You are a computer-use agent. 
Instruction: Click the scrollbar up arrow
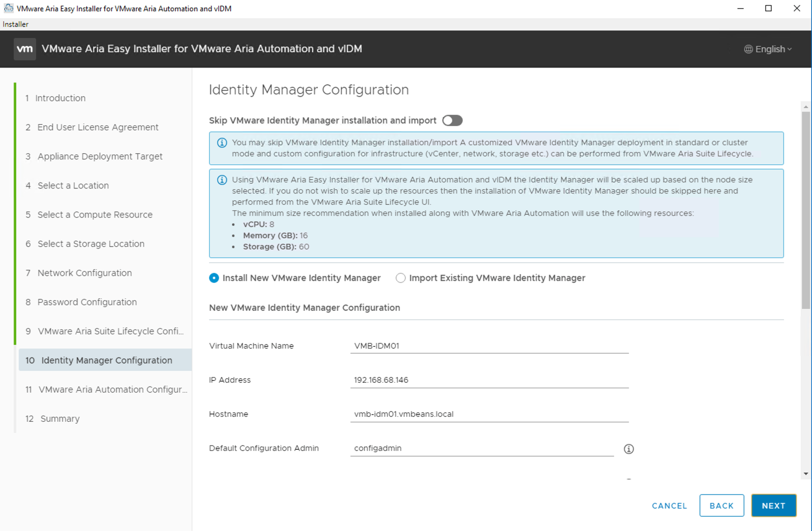pyautogui.click(x=806, y=107)
